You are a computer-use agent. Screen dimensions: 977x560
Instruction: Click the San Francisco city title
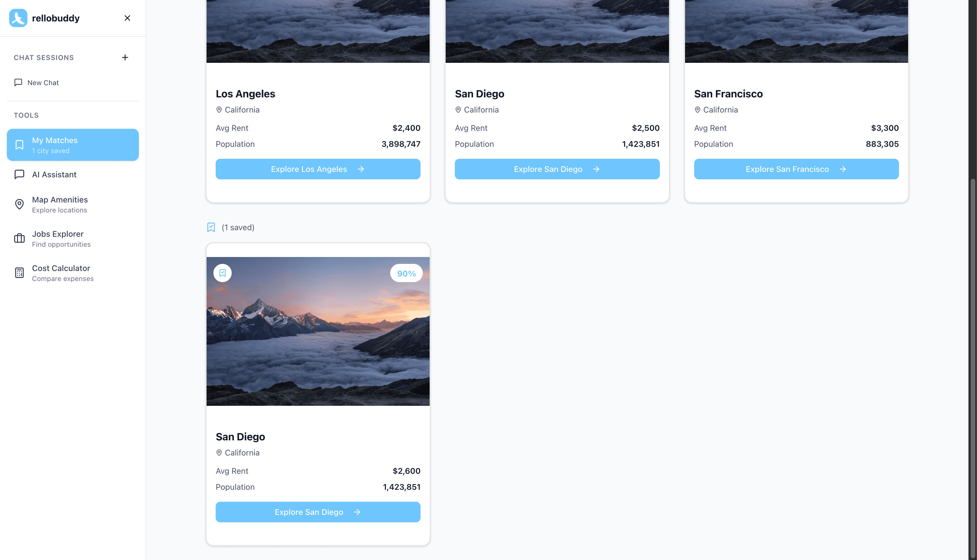(728, 94)
